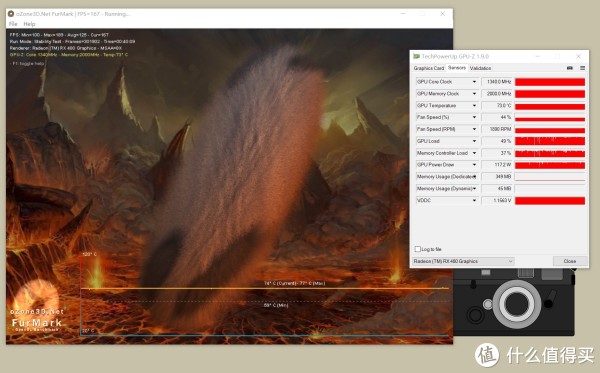Enable the Log to file checkbox
Screen dimensions: 600x373
(x=417, y=249)
